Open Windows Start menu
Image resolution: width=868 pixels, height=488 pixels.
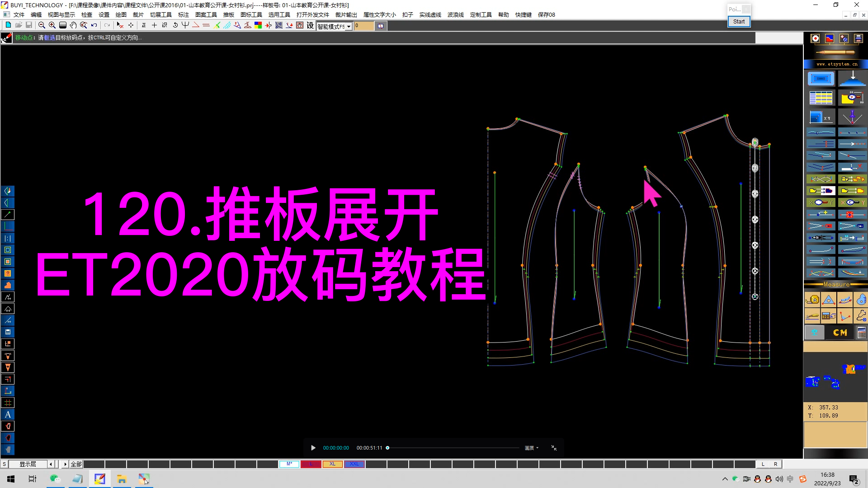[x=11, y=479]
